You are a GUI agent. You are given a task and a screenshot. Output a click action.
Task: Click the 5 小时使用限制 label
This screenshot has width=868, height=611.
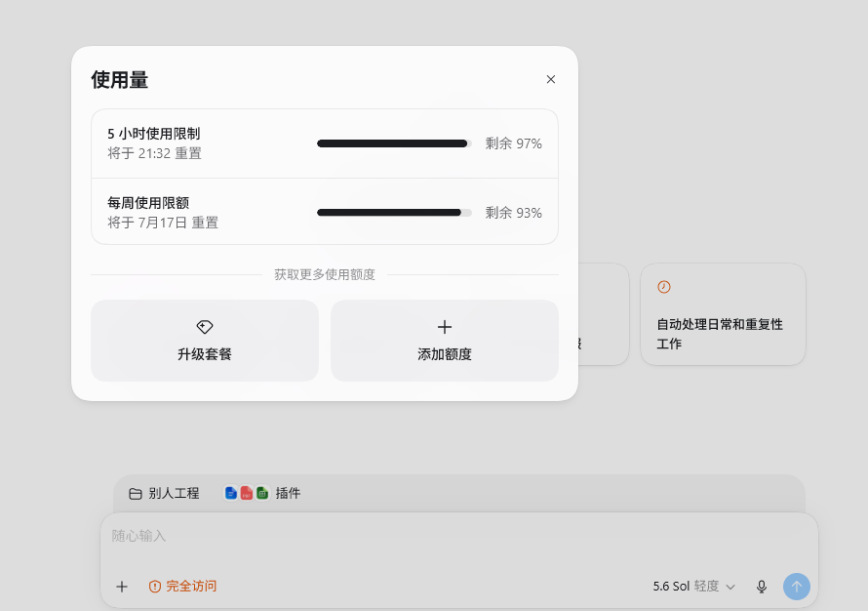(154, 134)
